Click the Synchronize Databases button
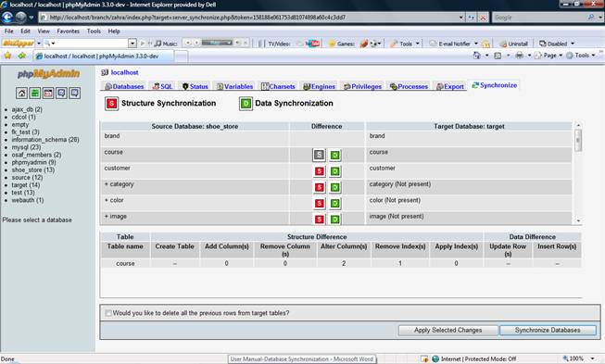 [548, 330]
